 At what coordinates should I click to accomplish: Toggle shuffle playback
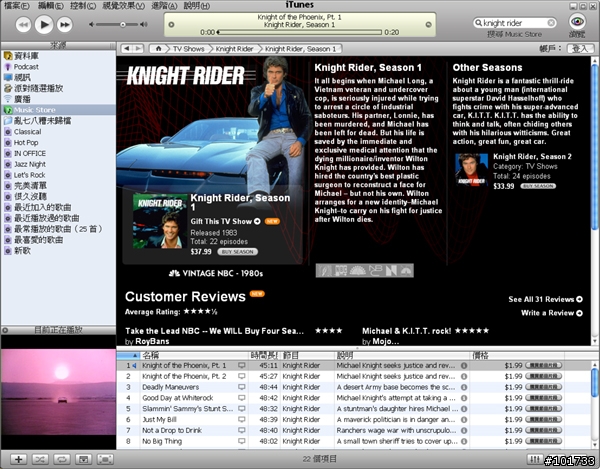coord(40,459)
